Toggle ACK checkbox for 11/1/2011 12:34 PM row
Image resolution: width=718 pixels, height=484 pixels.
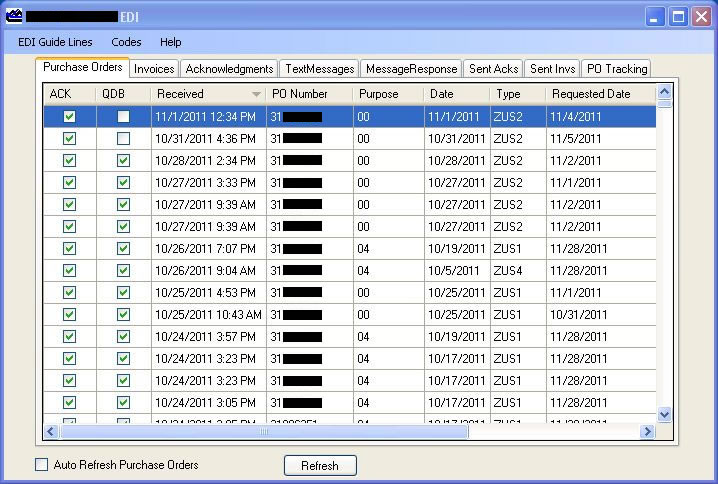70,116
